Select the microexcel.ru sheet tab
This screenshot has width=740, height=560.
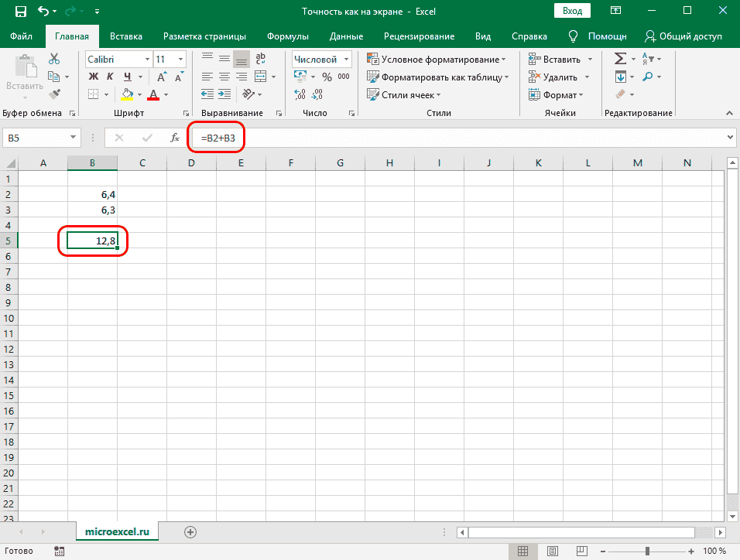tap(117, 532)
